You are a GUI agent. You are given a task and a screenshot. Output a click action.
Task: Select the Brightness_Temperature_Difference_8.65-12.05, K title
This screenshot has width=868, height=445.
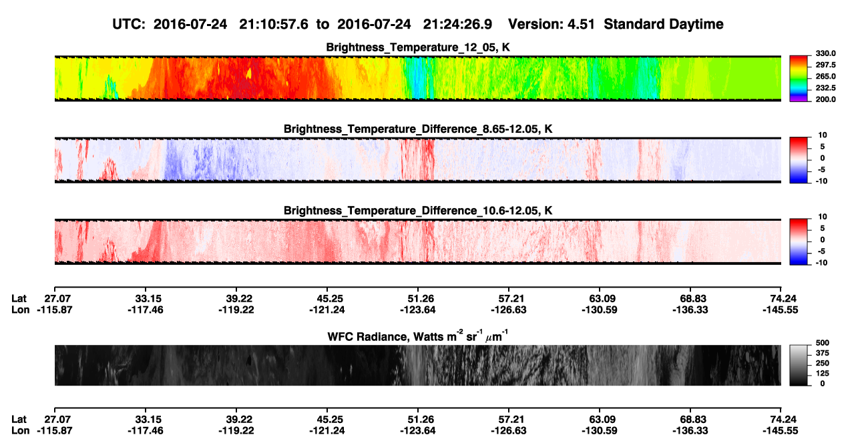(418, 129)
